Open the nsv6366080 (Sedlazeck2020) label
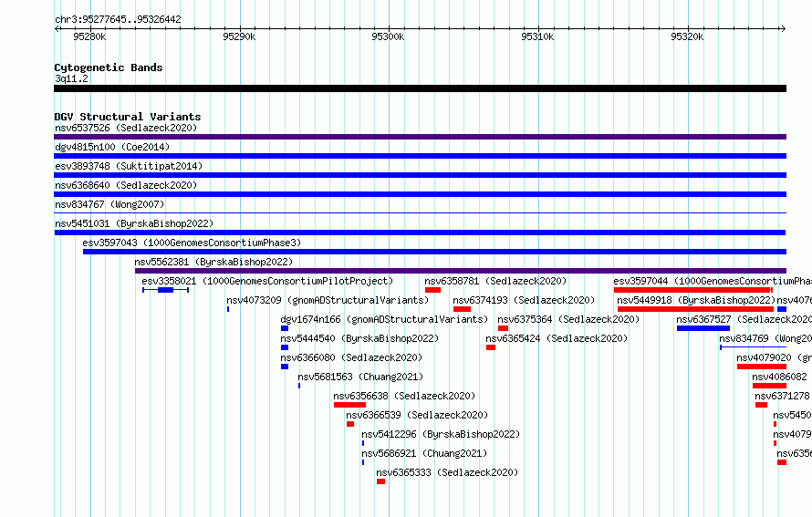This screenshot has width=812, height=517. point(351,357)
